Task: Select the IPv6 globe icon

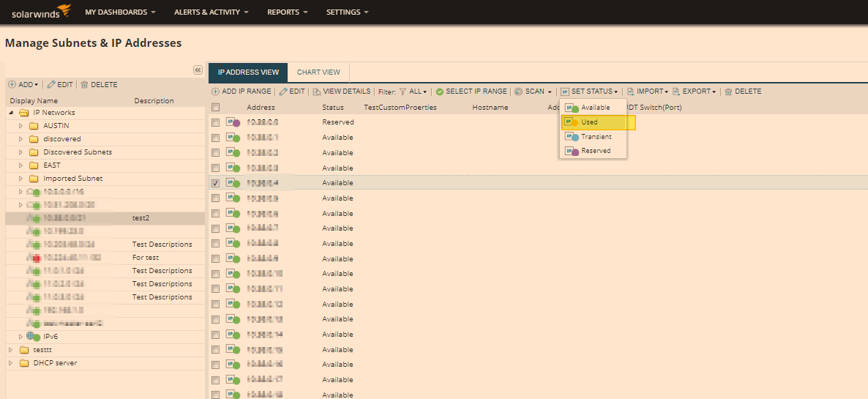Action: point(33,336)
